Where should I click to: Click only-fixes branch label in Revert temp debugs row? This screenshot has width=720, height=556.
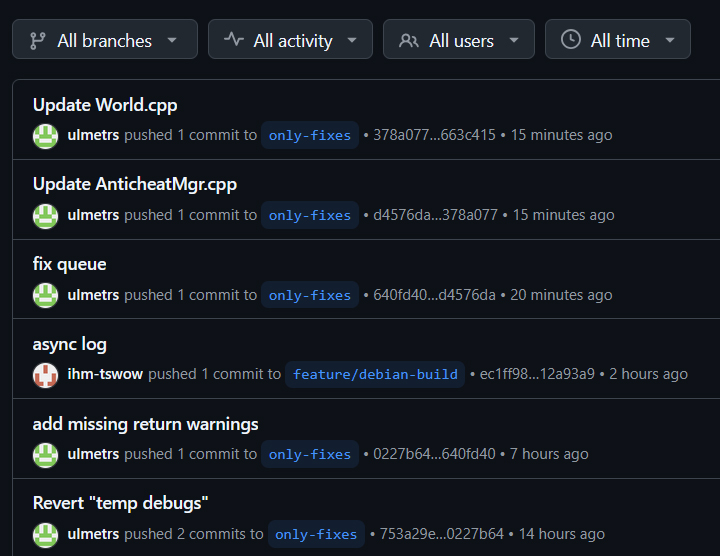click(x=316, y=534)
